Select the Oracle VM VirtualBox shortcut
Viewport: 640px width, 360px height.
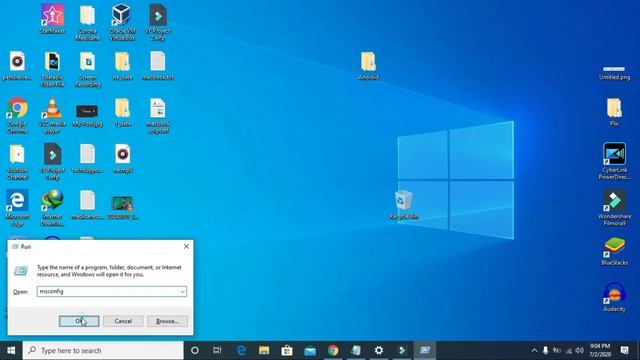click(x=122, y=22)
